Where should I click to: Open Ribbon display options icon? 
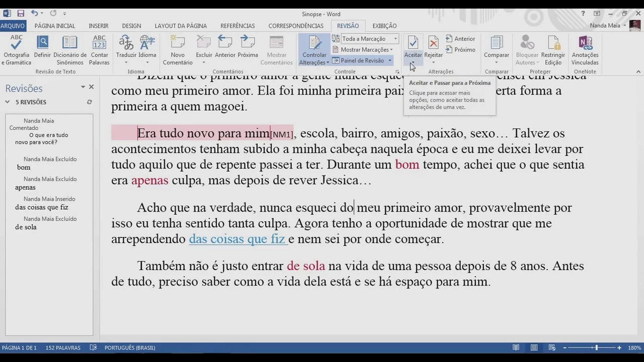pos(597,14)
